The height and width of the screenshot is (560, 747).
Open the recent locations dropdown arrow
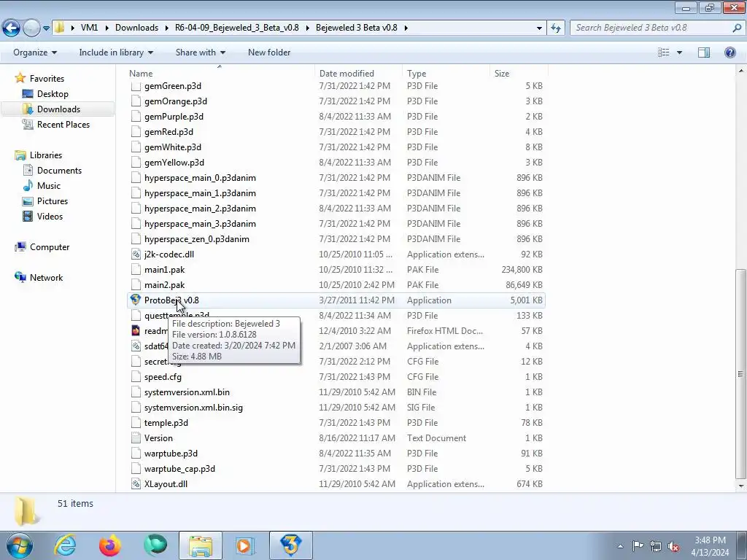(46, 28)
